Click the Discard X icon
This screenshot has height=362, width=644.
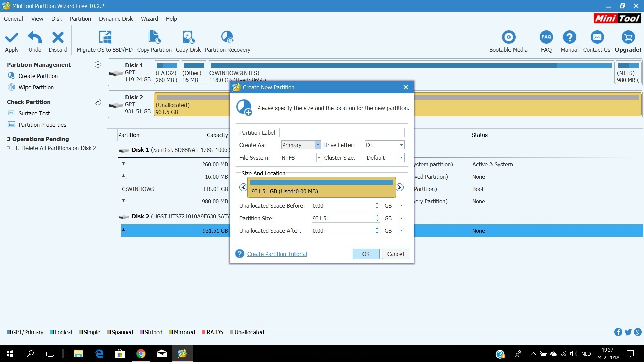pos(58,38)
